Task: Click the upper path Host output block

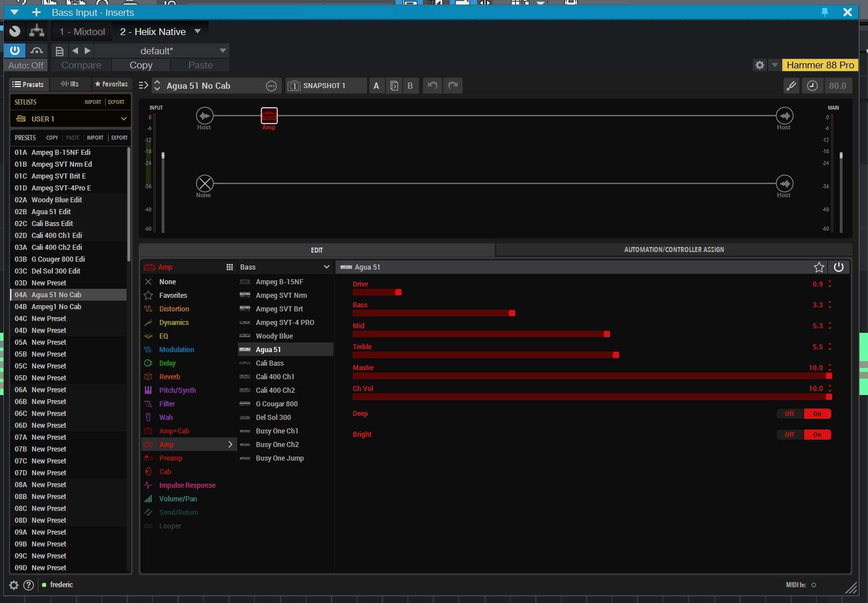Action: pos(784,116)
